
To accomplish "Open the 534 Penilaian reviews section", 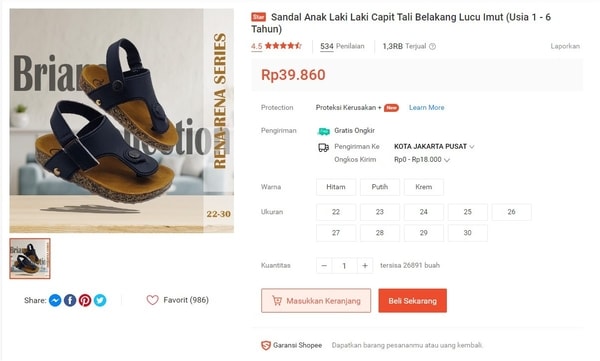I will [342, 46].
